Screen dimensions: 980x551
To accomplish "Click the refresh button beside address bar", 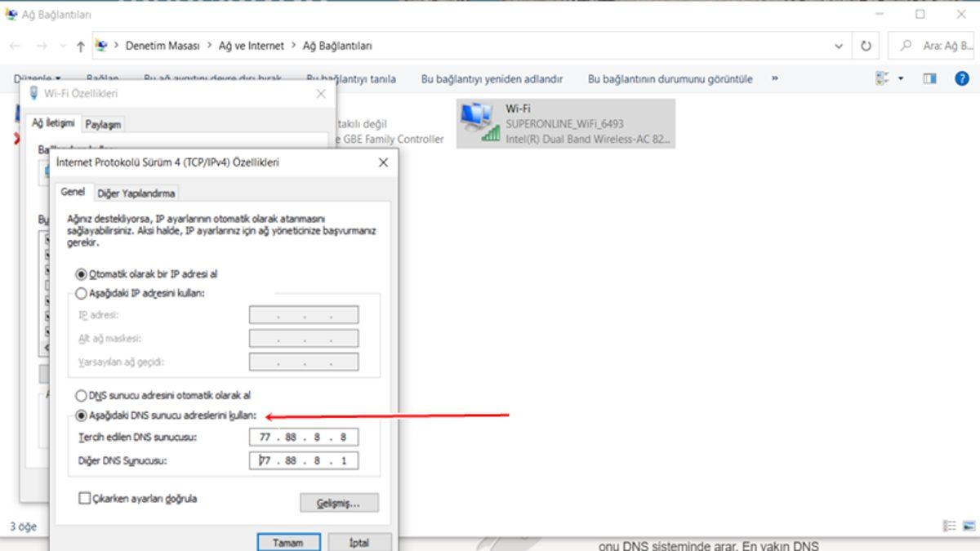I will click(866, 47).
